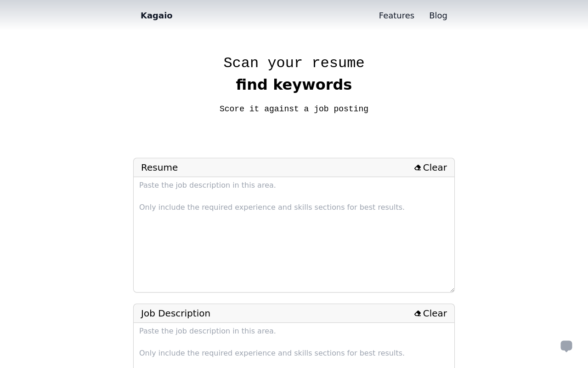Click the Resume panel title label
This screenshot has height=368, width=588.
tap(159, 167)
